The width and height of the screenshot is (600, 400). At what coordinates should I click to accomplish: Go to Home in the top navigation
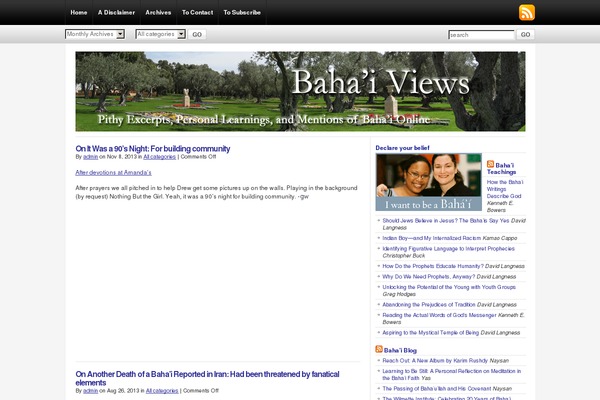(x=79, y=13)
